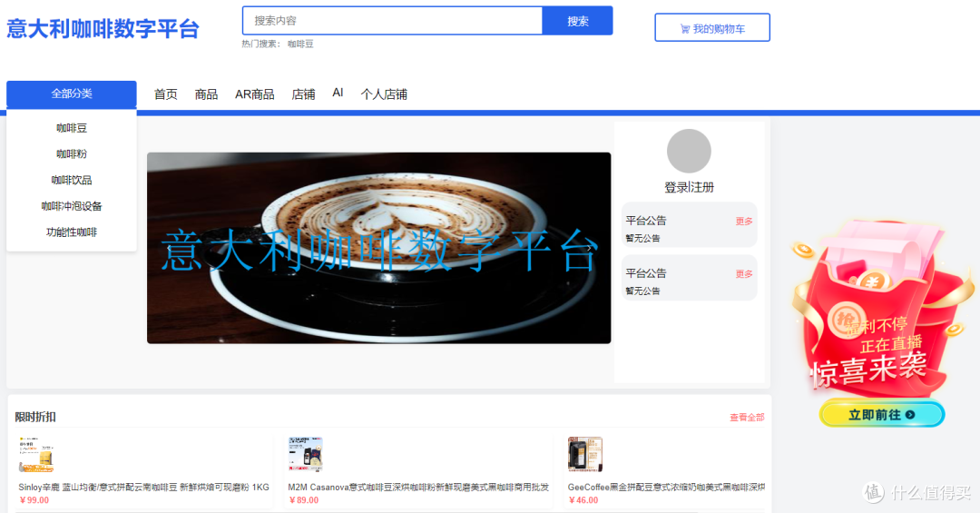Click the 限时折扣 section heading
The height and width of the screenshot is (513, 980).
click(35, 417)
